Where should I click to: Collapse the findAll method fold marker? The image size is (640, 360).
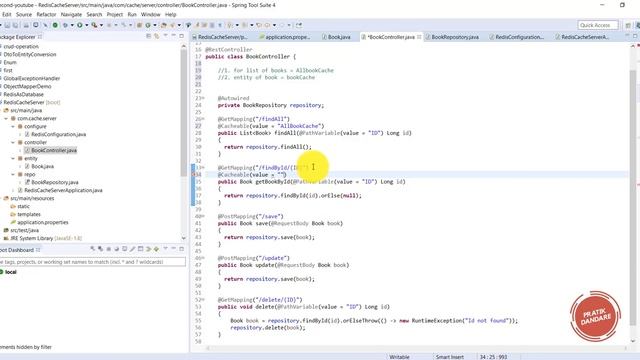click(x=203, y=119)
